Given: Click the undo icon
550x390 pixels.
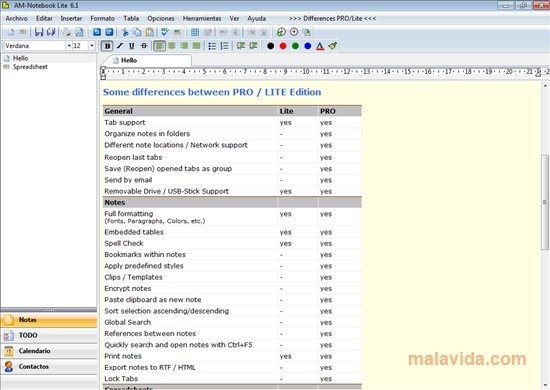Looking at the screenshot, I should point(97,32).
